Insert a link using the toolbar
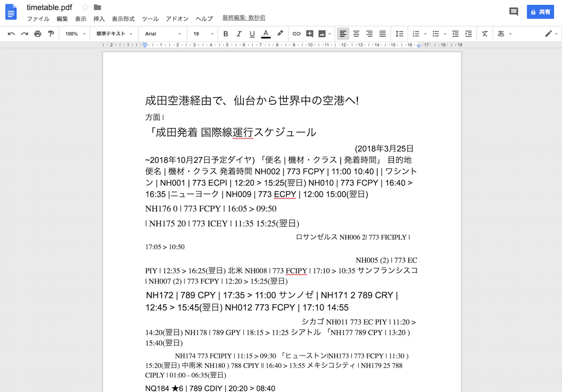 click(296, 34)
